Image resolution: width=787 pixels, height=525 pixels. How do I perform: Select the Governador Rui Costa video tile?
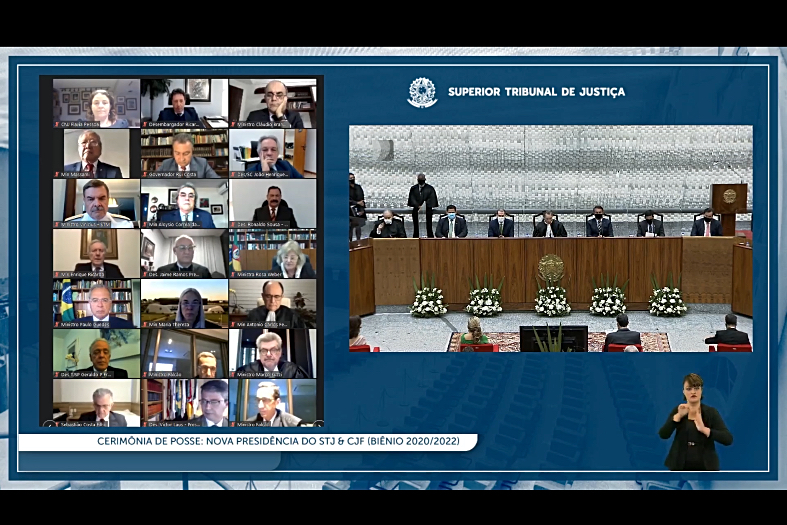(x=185, y=154)
